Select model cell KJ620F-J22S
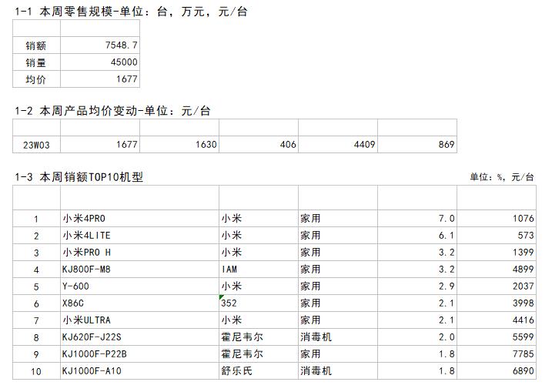This screenshot has height=392, width=552. tap(139, 337)
